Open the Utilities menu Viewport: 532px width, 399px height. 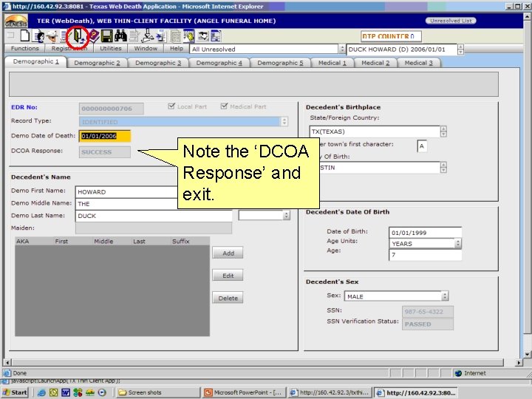click(111, 49)
